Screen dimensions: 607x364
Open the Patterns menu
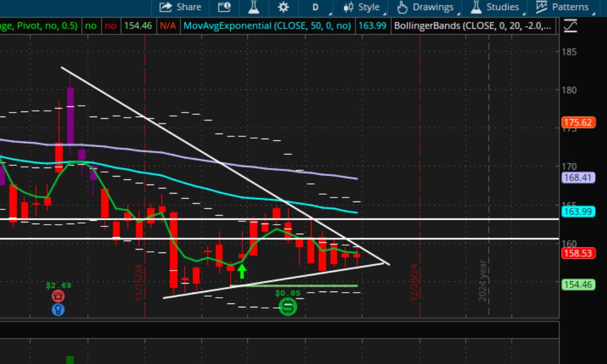coord(562,7)
